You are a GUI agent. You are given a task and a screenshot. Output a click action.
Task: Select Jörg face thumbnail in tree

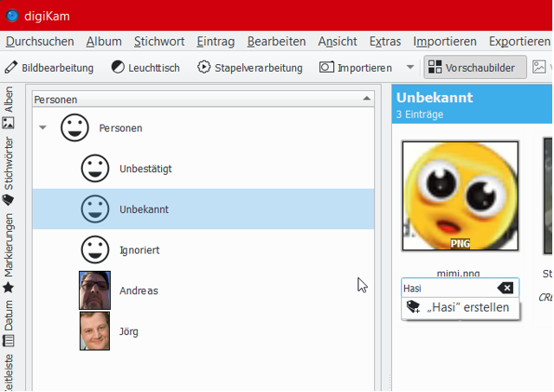(x=95, y=331)
